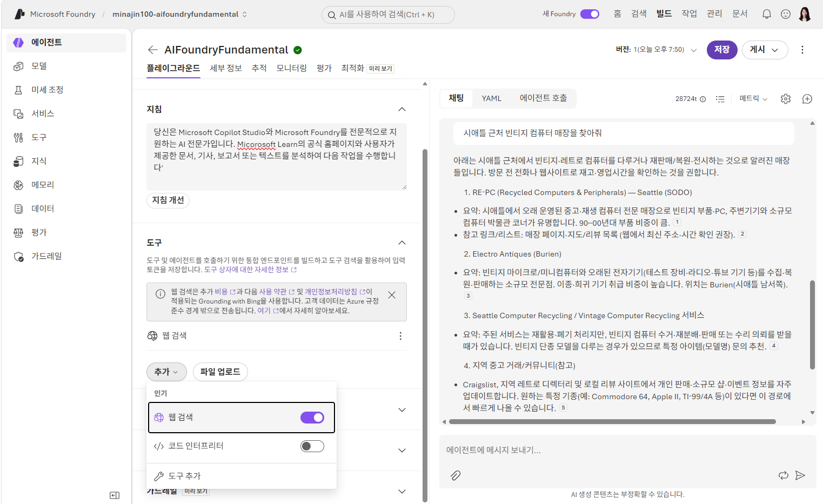The image size is (823, 504).
Task: Send the message with arrow icon
Action: coord(800,475)
